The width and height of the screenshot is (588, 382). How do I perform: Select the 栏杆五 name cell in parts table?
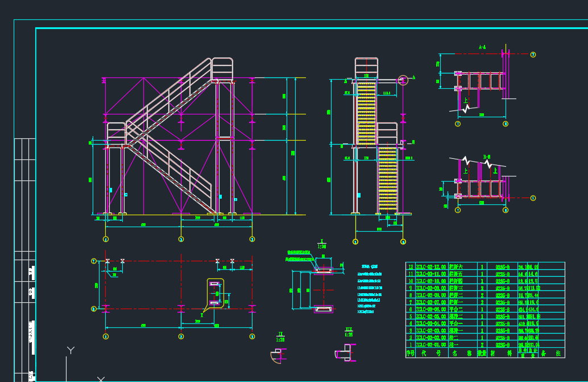(463, 274)
